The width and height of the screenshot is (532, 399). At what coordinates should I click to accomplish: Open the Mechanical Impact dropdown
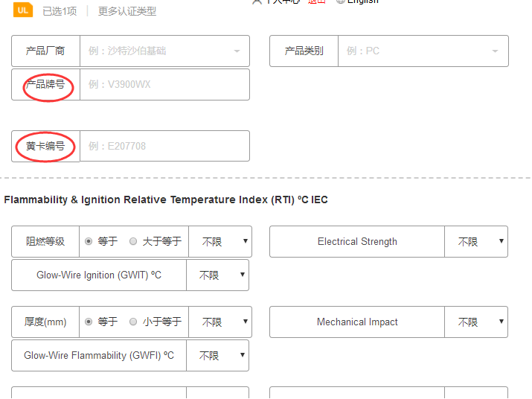coord(476,322)
